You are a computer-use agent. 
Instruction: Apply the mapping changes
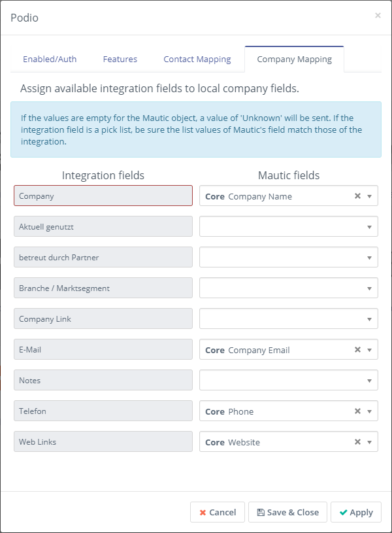tap(355, 512)
